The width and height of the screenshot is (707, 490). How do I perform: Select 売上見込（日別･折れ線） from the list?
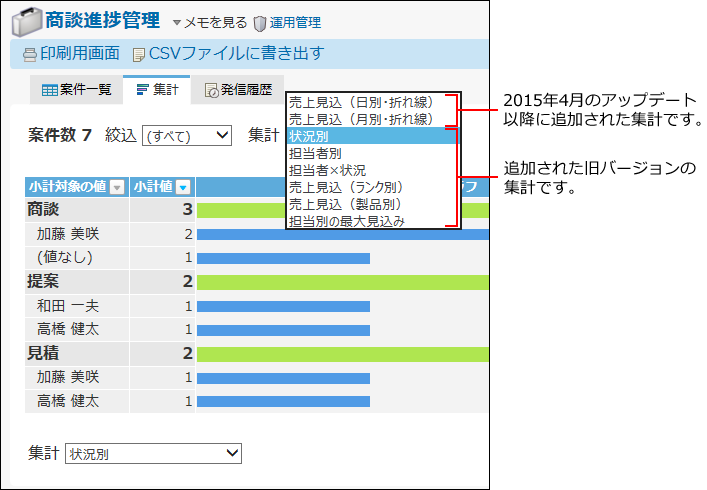click(x=361, y=102)
